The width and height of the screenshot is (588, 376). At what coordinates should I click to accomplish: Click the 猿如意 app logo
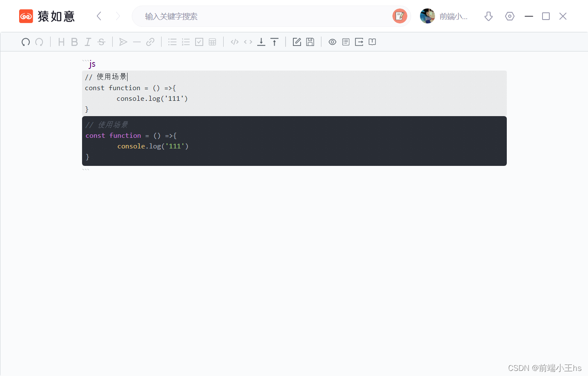pos(47,16)
